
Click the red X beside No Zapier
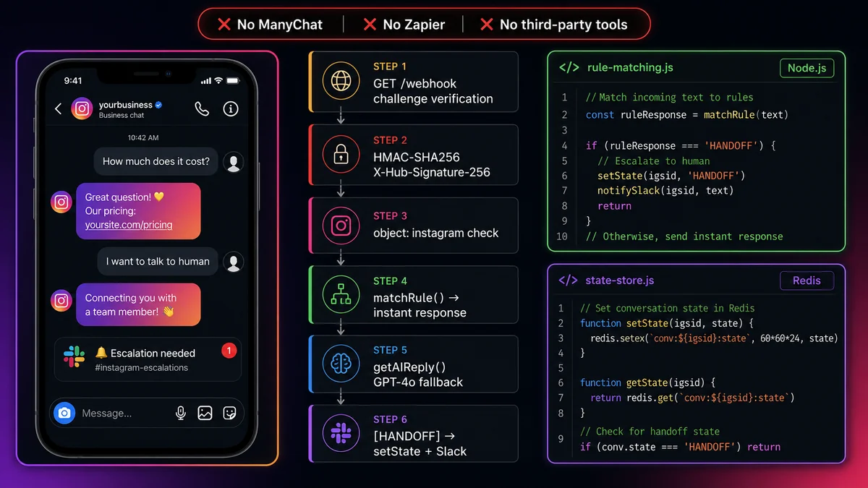tap(370, 25)
